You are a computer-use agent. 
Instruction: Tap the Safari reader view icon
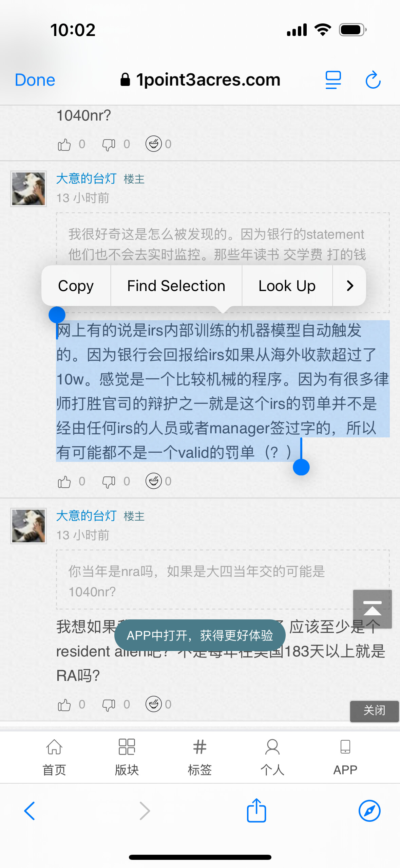click(333, 80)
